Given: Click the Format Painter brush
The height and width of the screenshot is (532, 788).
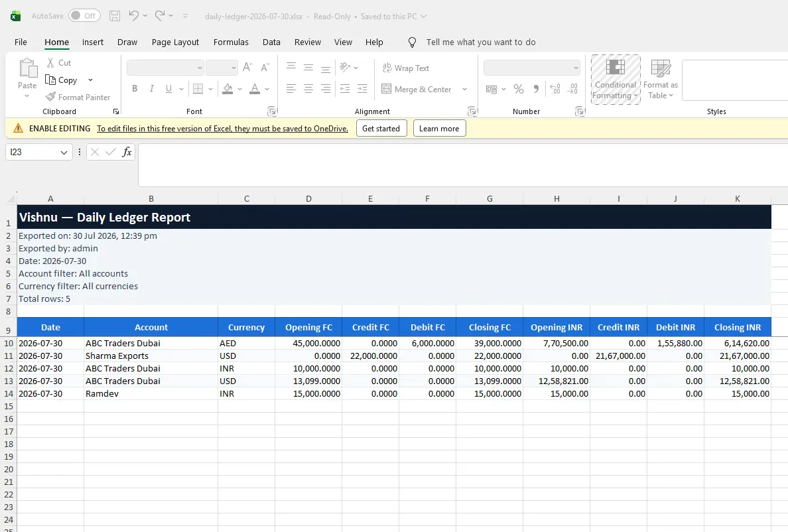Looking at the screenshot, I should (x=78, y=97).
